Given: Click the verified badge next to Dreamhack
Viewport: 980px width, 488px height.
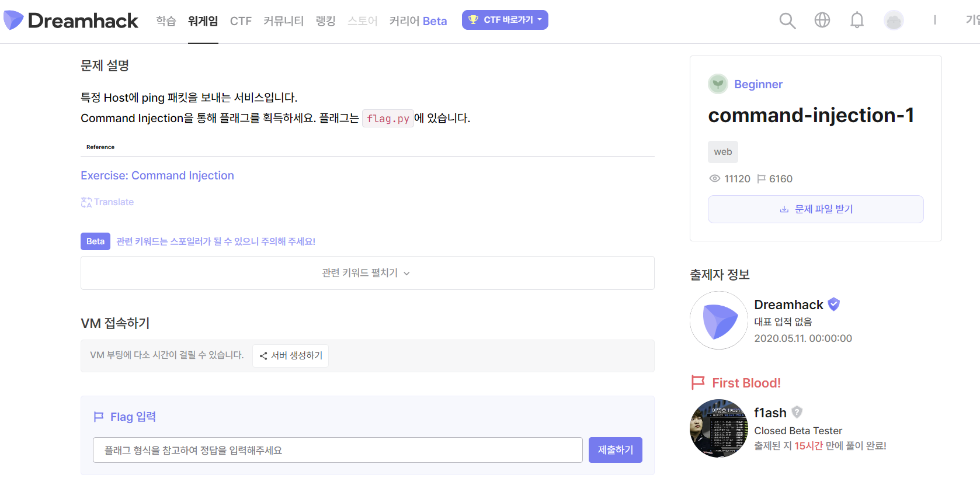Looking at the screenshot, I should (x=833, y=304).
